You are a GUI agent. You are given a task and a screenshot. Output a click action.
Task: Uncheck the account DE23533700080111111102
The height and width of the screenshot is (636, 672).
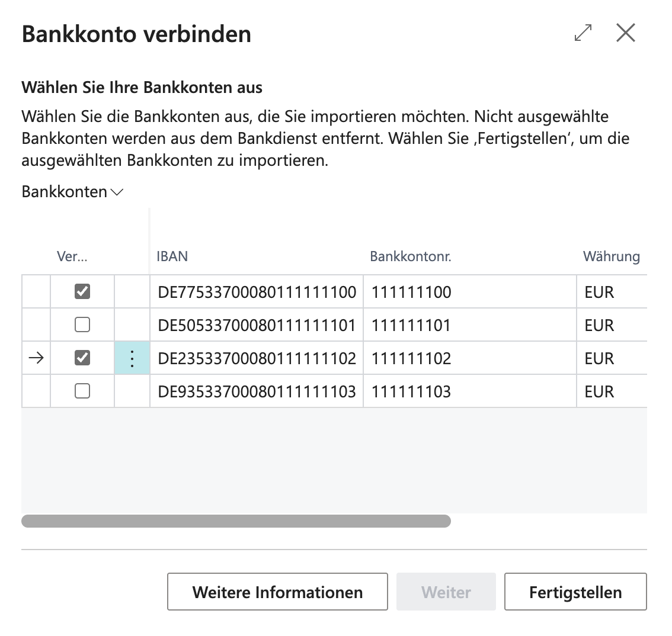click(82, 358)
